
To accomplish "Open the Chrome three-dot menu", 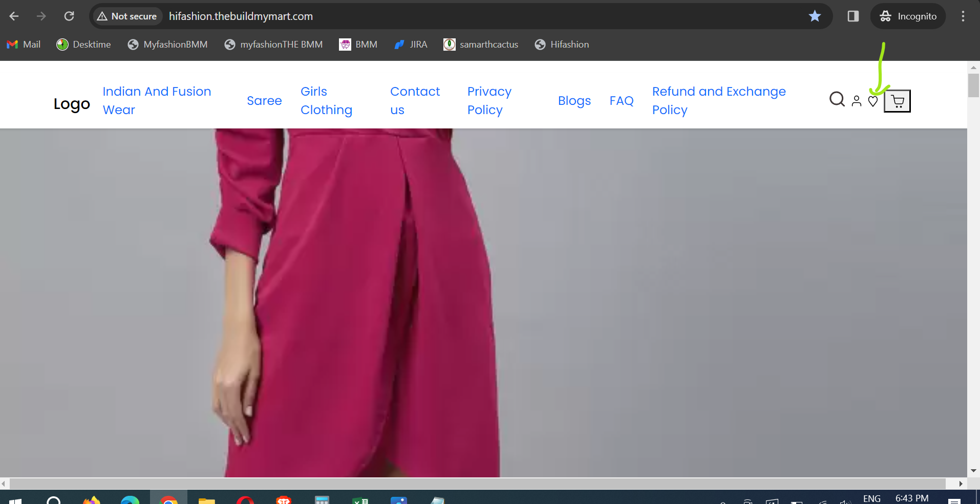I will coord(963,16).
